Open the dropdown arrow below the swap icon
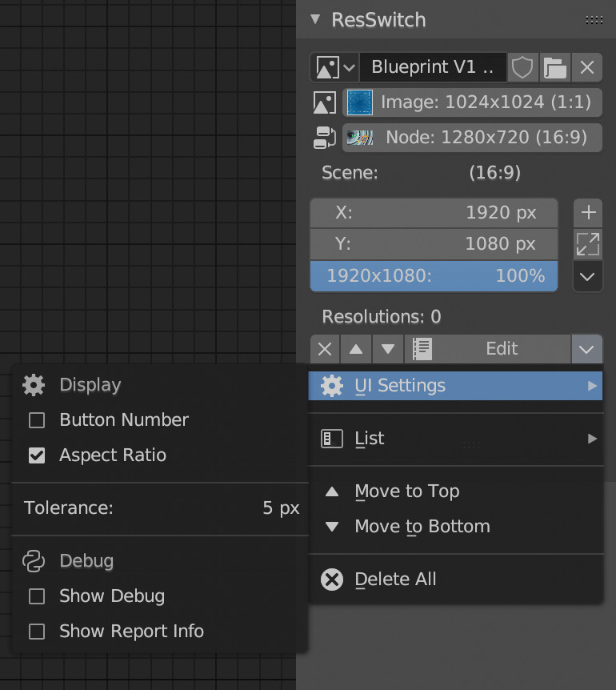This screenshot has width=616, height=690. coord(589,276)
